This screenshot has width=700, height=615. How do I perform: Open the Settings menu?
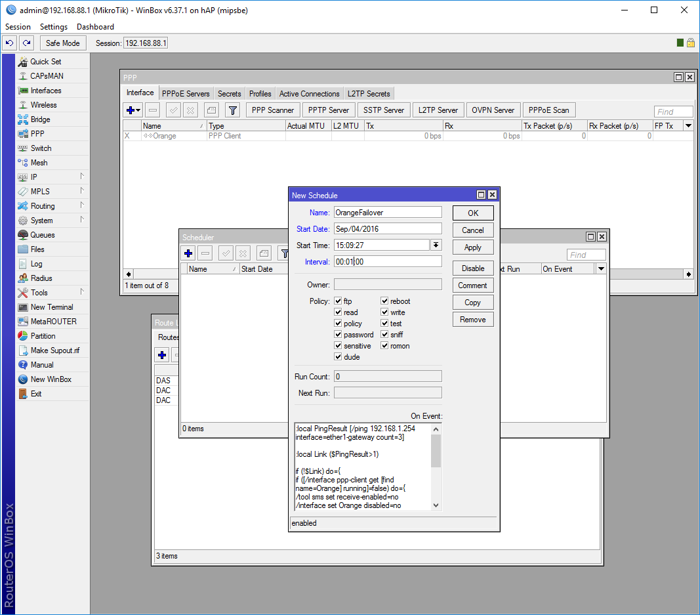[54, 27]
